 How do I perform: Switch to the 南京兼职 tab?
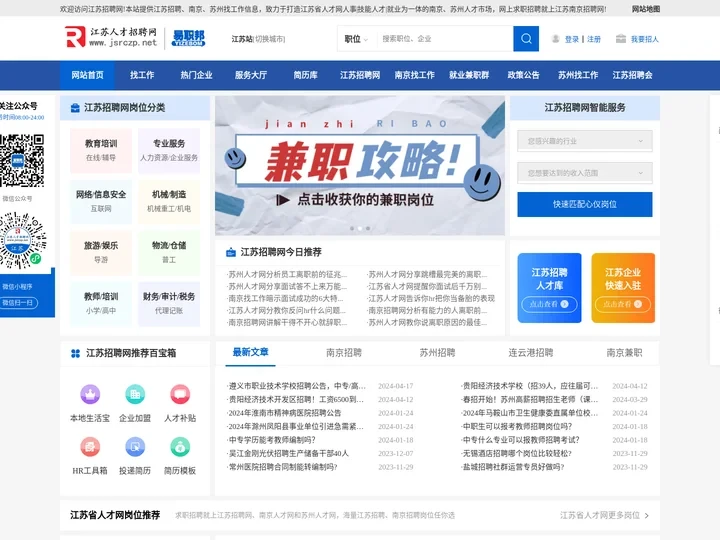(x=624, y=353)
